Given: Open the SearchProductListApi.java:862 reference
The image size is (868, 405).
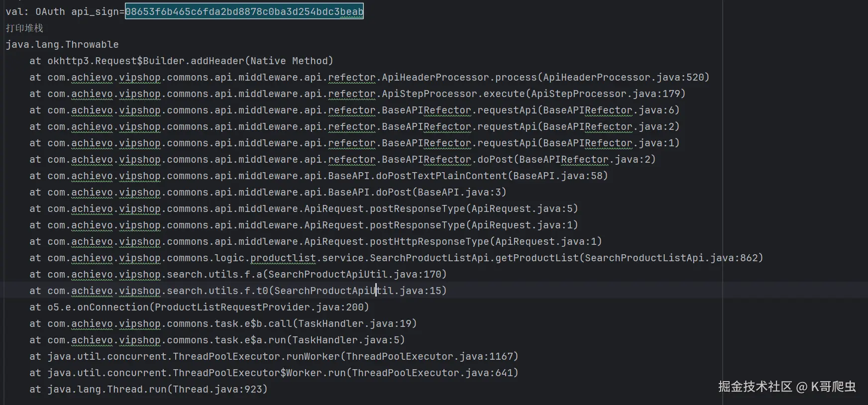Looking at the screenshot, I should click(x=672, y=258).
